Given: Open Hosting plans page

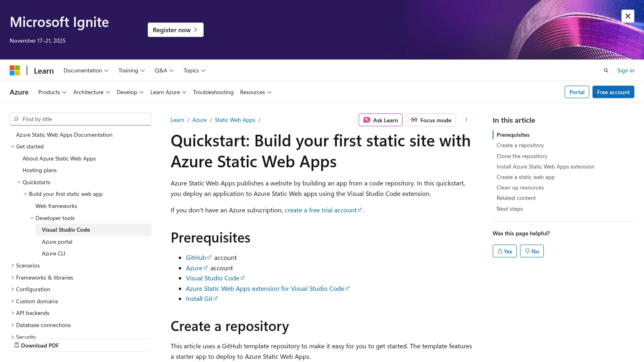Looking at the screenshot, I should 39,170.
